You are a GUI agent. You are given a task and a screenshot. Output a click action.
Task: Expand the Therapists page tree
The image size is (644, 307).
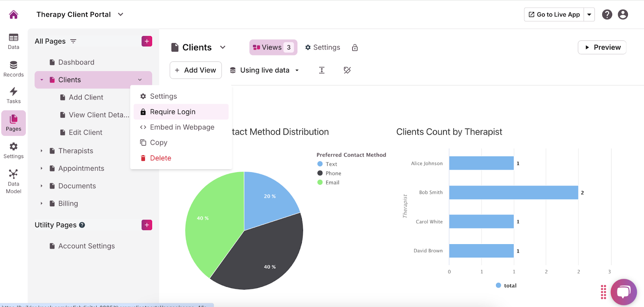tap(41, 151)
